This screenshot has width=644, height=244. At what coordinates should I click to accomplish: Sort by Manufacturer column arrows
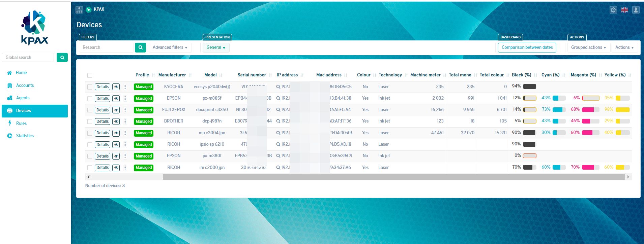[x=190, y=75]
